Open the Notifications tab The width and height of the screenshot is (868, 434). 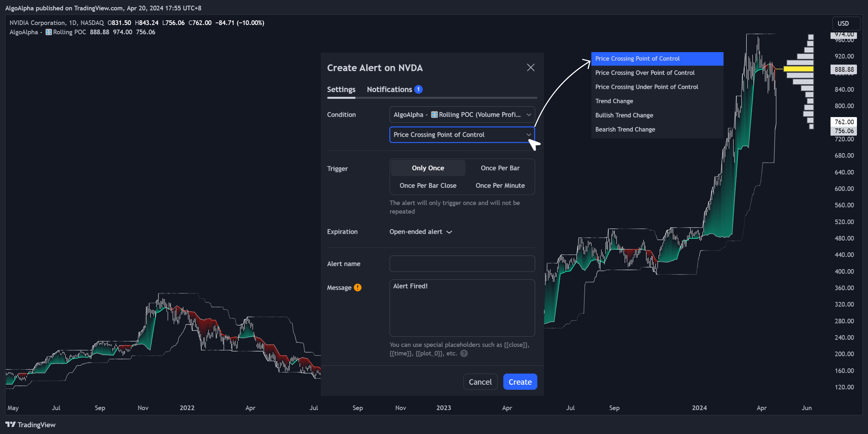395,89
